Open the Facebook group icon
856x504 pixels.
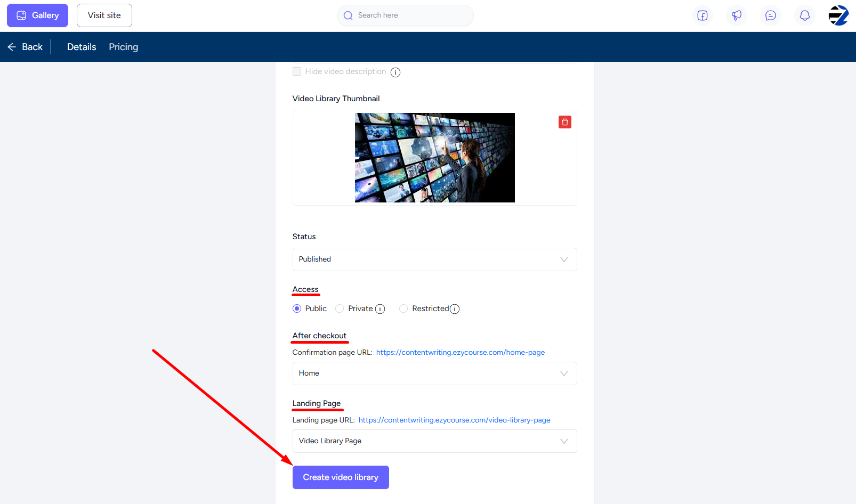(x=702, y=15)
